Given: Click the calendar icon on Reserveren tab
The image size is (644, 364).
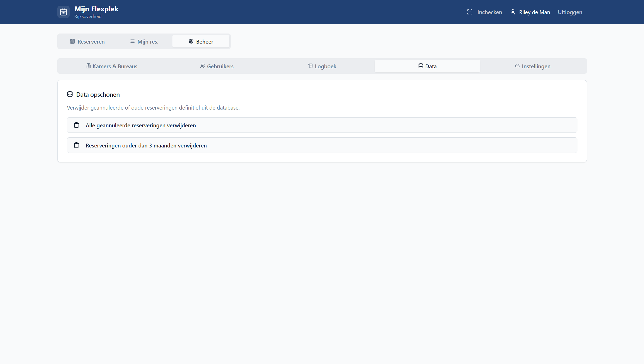Looking at the screenshot, I should [x=72, y=42].
